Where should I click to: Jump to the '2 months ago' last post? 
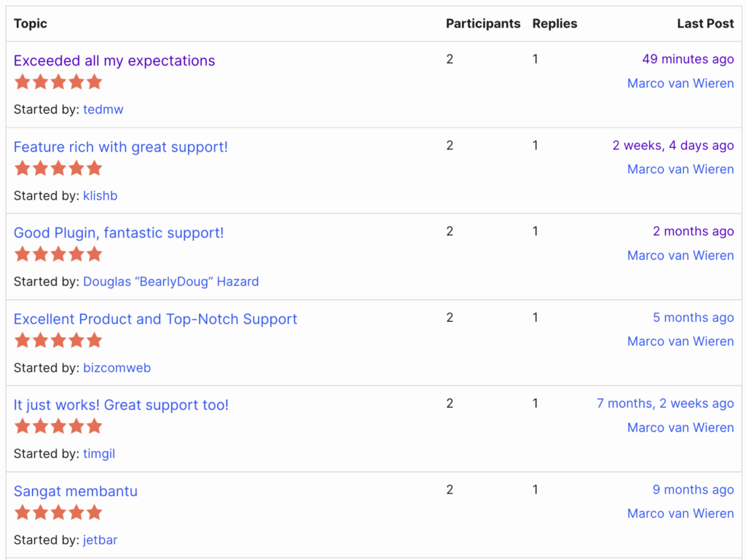(x=693, y=231)
